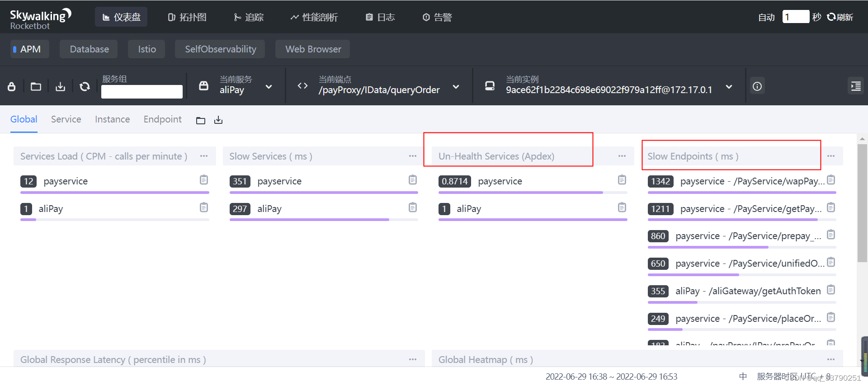
Task: Open Slow Services panel options menu
Action: [413, 156]
